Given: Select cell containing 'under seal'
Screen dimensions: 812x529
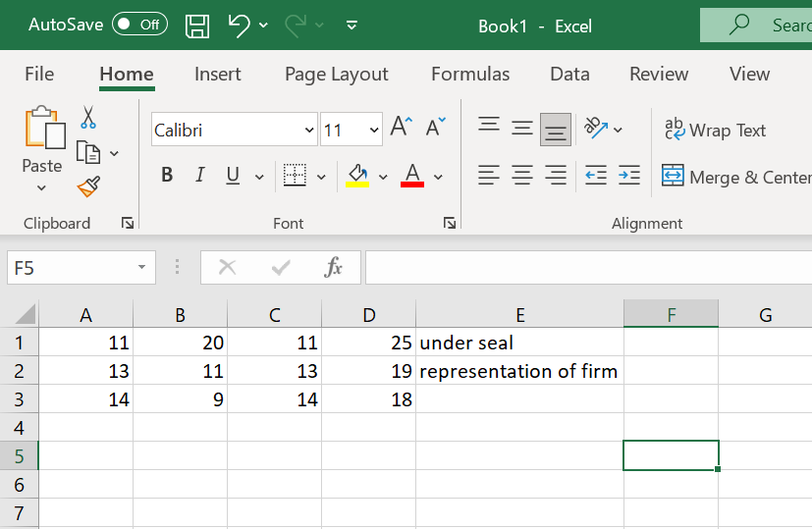Looking at the screenshot, I should pyautogui.click(x=519, y=343).
